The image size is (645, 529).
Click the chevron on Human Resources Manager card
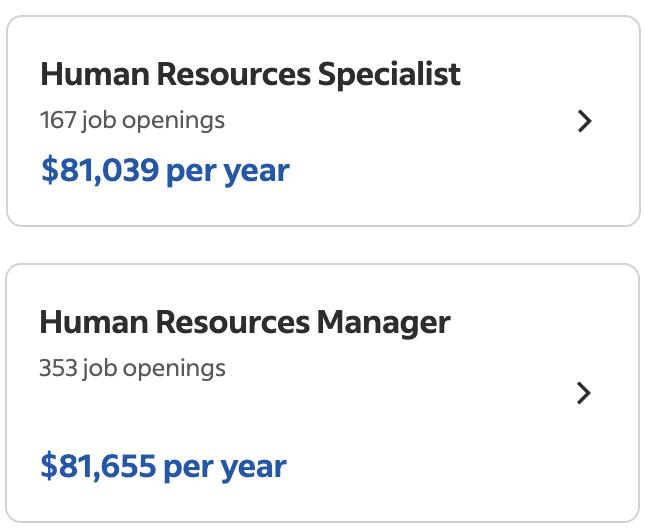click(585, 393)
